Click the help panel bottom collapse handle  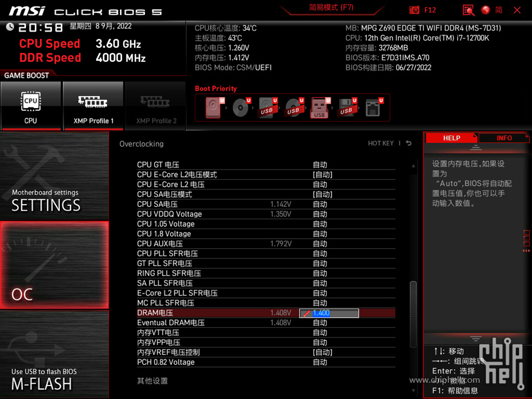(x=476, y=338)
